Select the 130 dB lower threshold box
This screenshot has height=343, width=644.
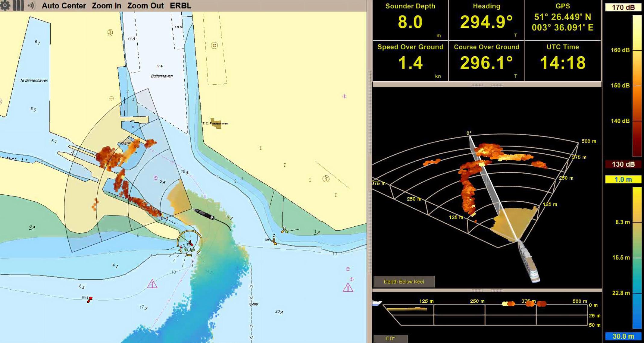coord(623,164)
